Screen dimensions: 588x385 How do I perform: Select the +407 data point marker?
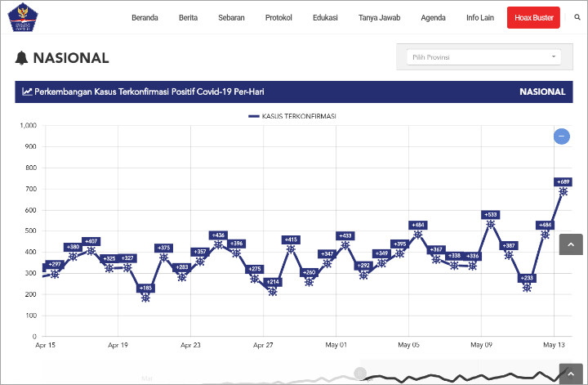(x=91, y=251)
